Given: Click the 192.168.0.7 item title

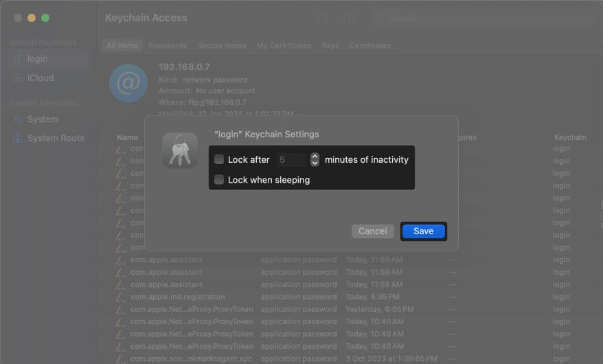Looking at the screenshot, I should (x=184, y=67).
